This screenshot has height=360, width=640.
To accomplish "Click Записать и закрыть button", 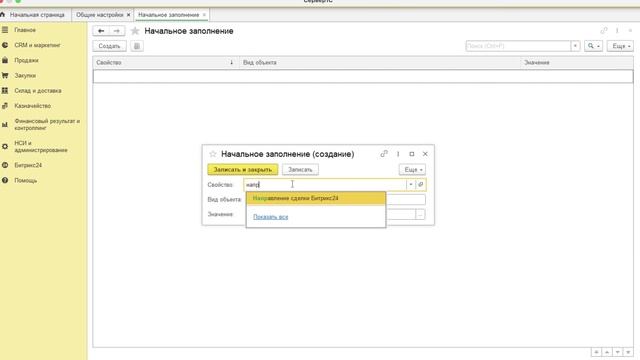I will coord(242,169).
